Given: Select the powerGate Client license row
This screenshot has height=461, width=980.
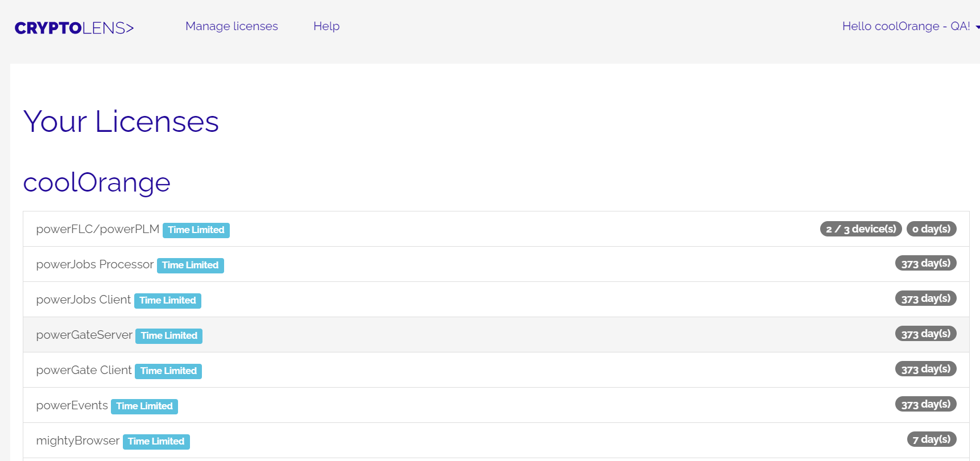Looking at the screenshot, I should (496, 370).
